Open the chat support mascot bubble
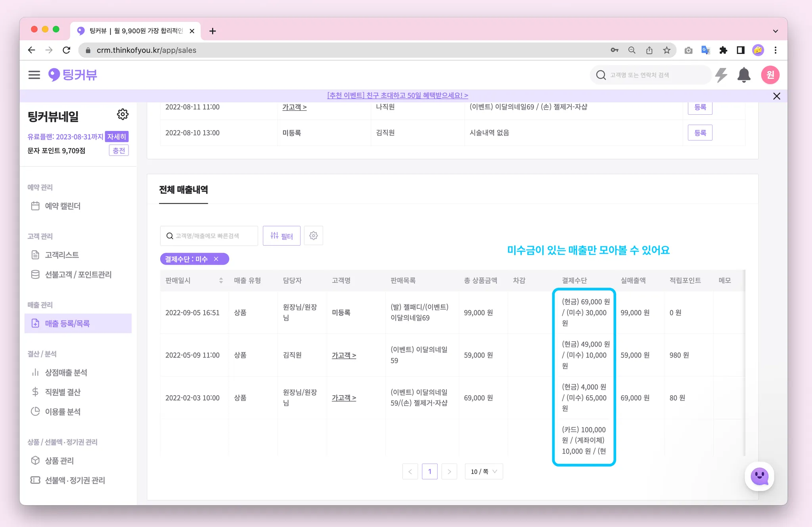The height and width of the screenshot is (527, 812). [759, 476]
